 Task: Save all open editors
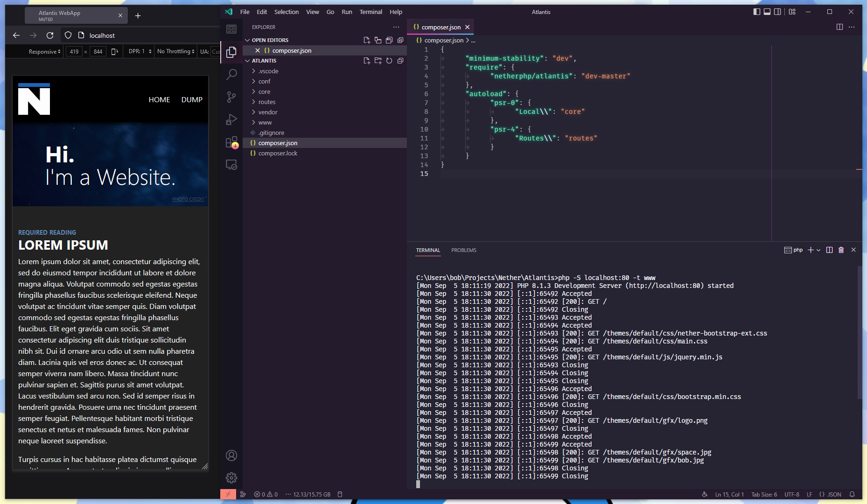(x=389, y=40)
